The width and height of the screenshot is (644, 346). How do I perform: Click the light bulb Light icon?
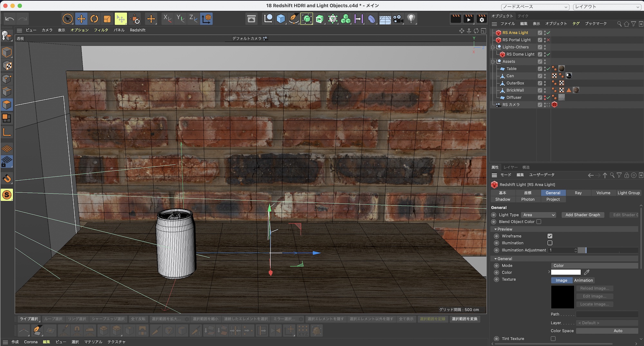[411, 19]
